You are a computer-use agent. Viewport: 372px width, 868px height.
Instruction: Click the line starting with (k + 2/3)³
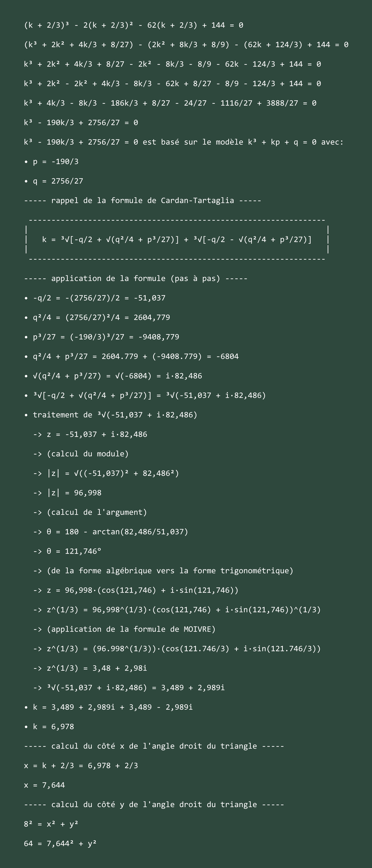pos(133,25)
